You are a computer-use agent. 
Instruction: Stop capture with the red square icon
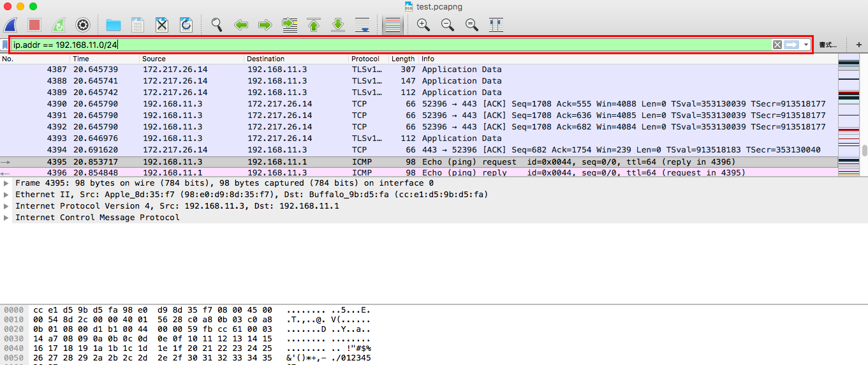point(34,25)
